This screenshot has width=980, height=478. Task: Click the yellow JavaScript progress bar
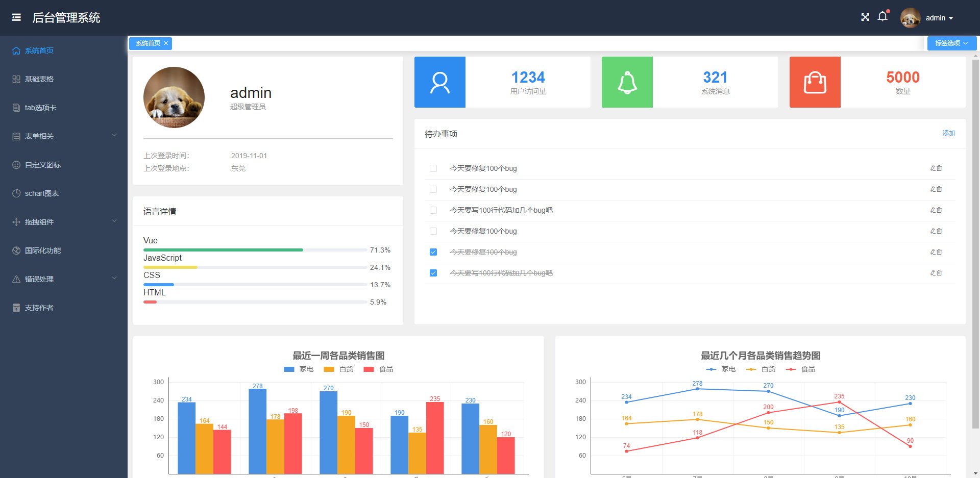[x=170, y=267]
